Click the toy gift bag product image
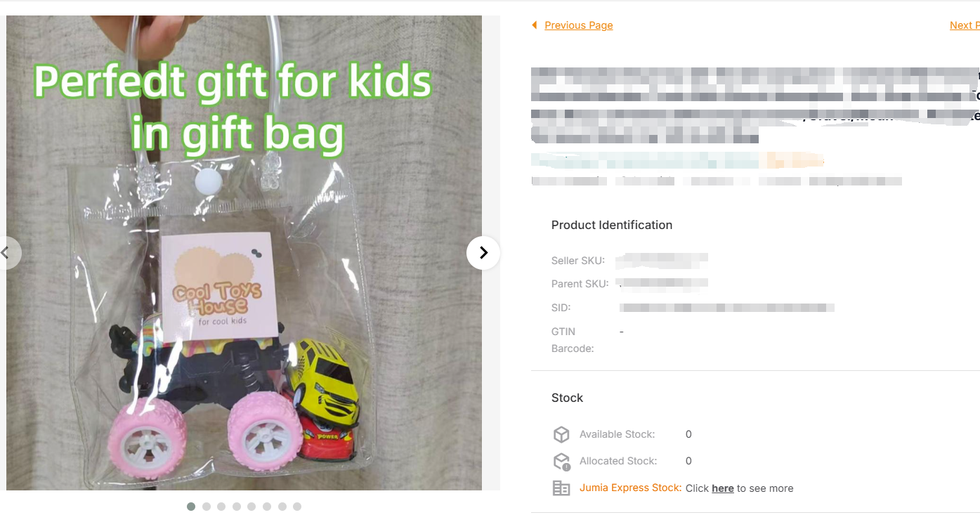Image resolution: width=980 pixels, height=515 pixels. (x=244, y=253)
